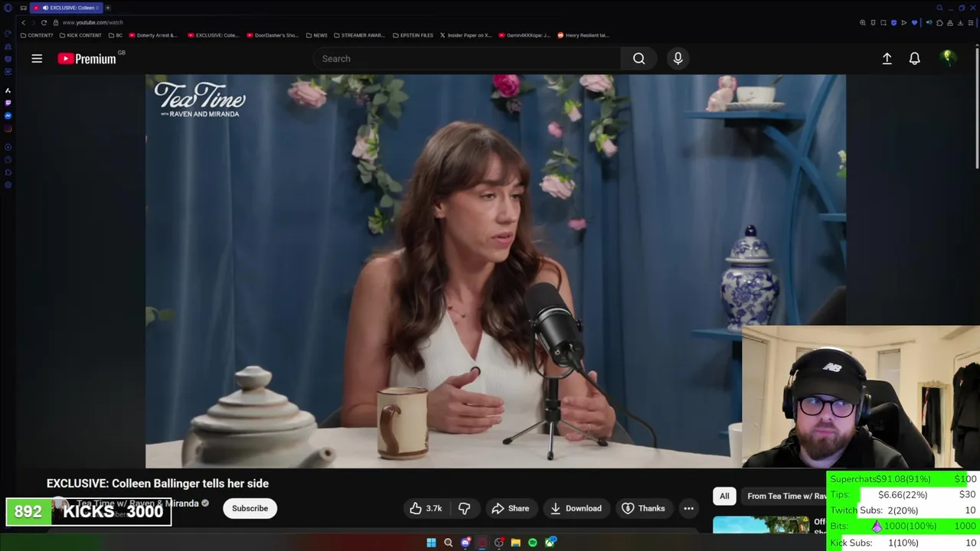Screen dimensions: 980x551
Task: Select the From Tea Time chip
Action: pos(786,496)
